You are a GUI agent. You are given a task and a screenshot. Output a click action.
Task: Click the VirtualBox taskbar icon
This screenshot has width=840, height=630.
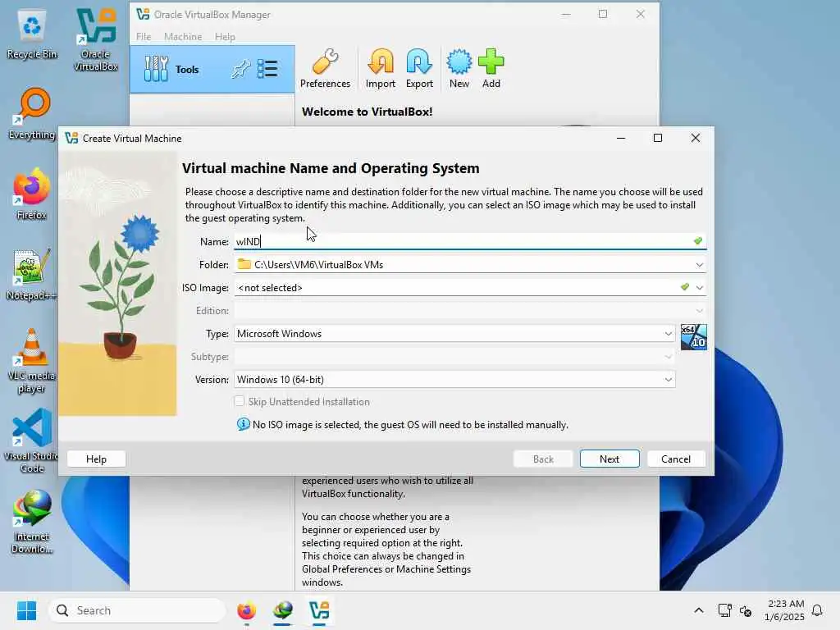(319, 610)
